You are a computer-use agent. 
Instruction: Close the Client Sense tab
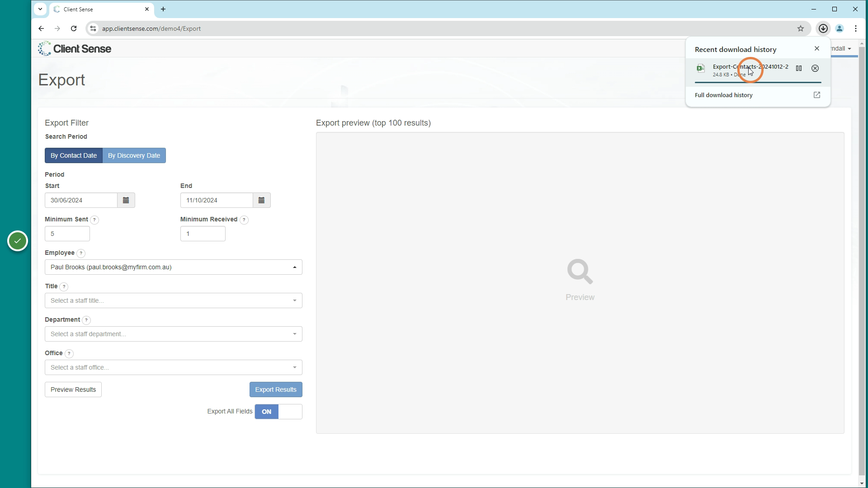[147, 9]
